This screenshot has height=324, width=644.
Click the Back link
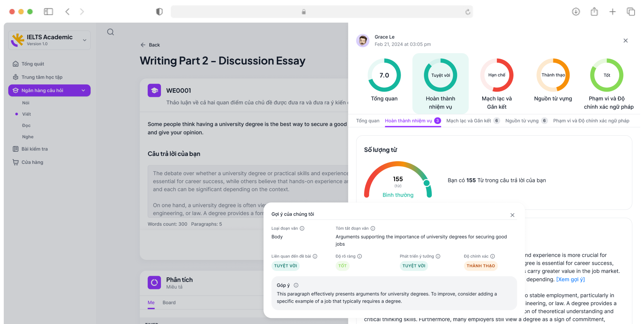[150, 45]
